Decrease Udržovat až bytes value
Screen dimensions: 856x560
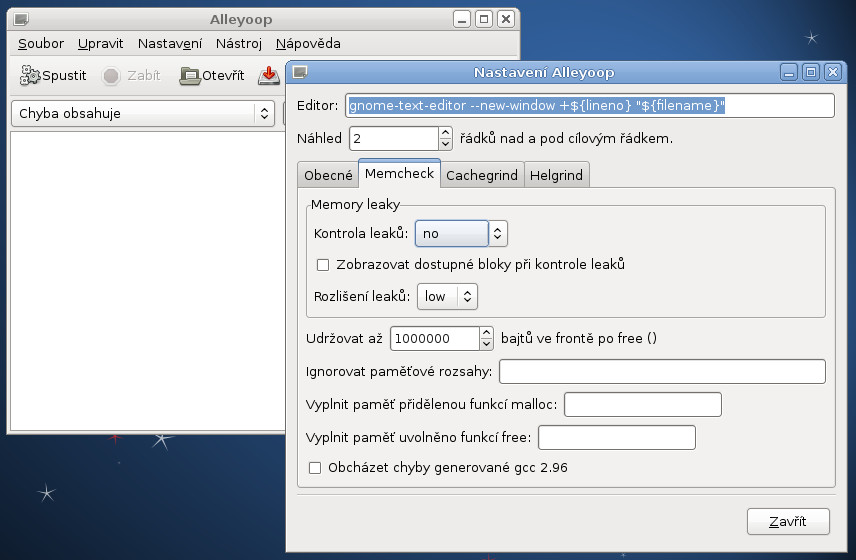[x=486, y=344]
